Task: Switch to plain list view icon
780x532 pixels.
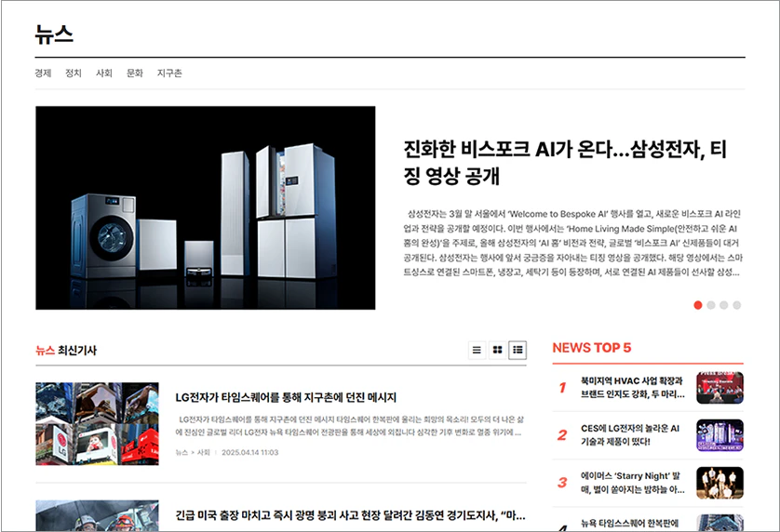Action: tap(477, 350)
